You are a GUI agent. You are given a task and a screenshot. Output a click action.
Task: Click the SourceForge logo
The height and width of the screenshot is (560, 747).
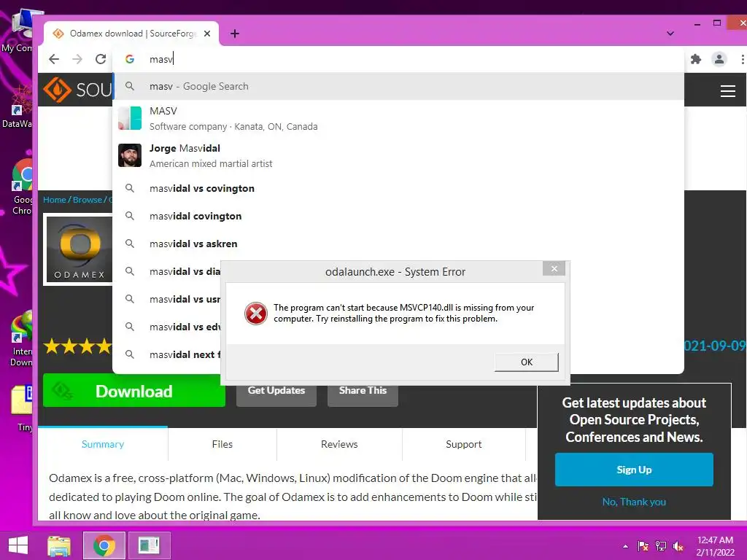pos(77,90)
